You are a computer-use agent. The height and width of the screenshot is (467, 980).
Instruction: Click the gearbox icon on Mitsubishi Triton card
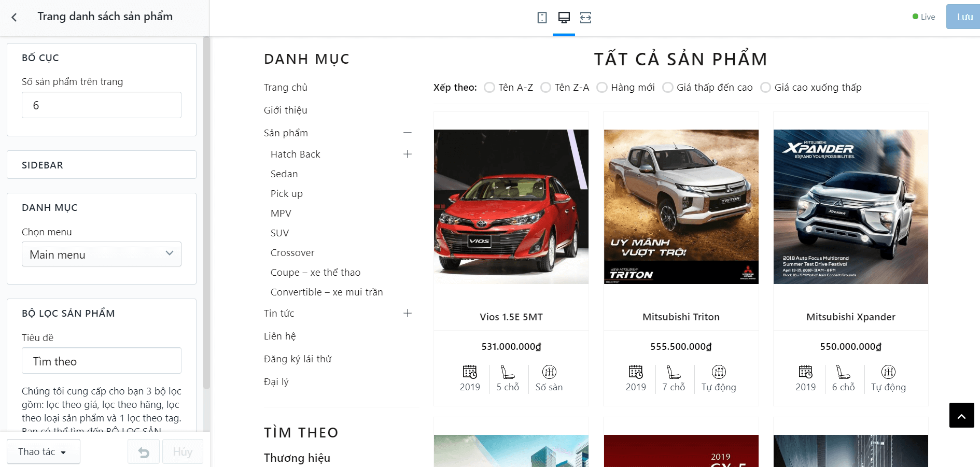[719, 372]
